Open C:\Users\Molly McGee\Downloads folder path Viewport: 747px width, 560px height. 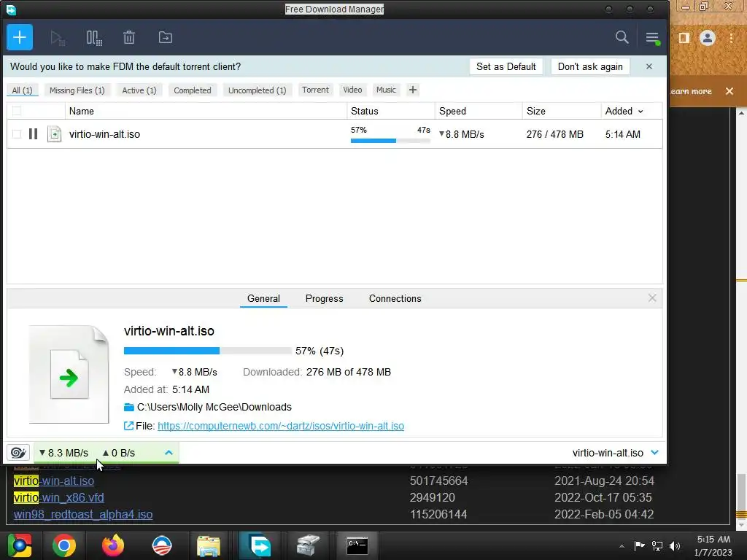click(x=214, y=407)
